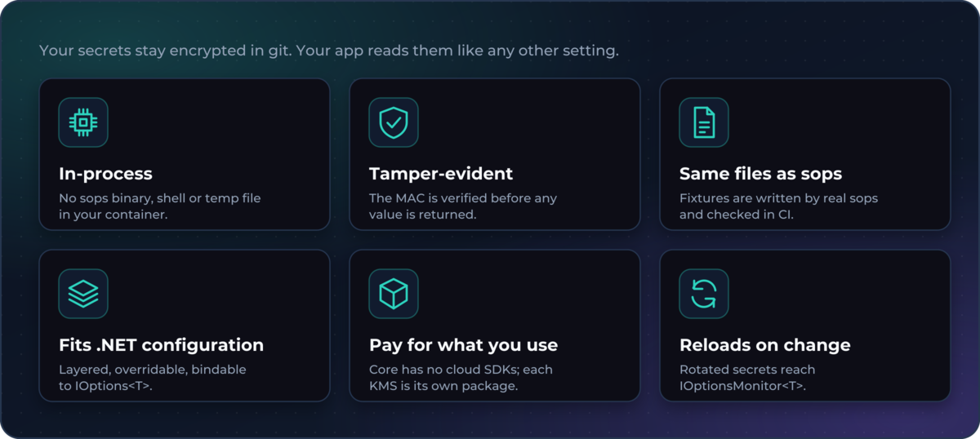Image resolution: width=980 pixels, height=439 pixels.
Task: Click the text 'Core has no cloud SDKs; each'
Action: 461,370
